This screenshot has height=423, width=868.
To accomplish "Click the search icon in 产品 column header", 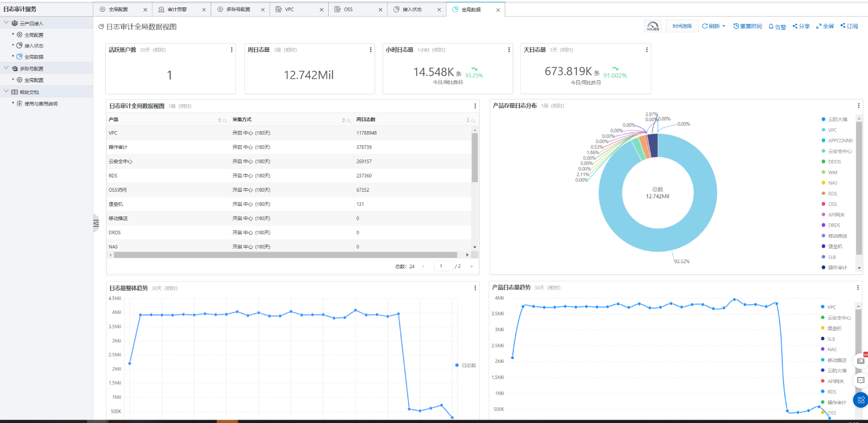I will point(225,121).
